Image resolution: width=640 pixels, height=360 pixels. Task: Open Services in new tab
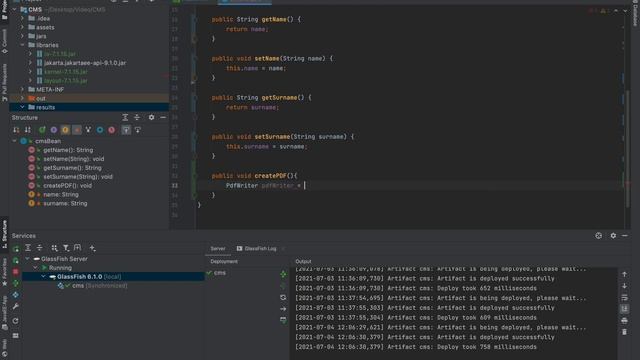78,248
